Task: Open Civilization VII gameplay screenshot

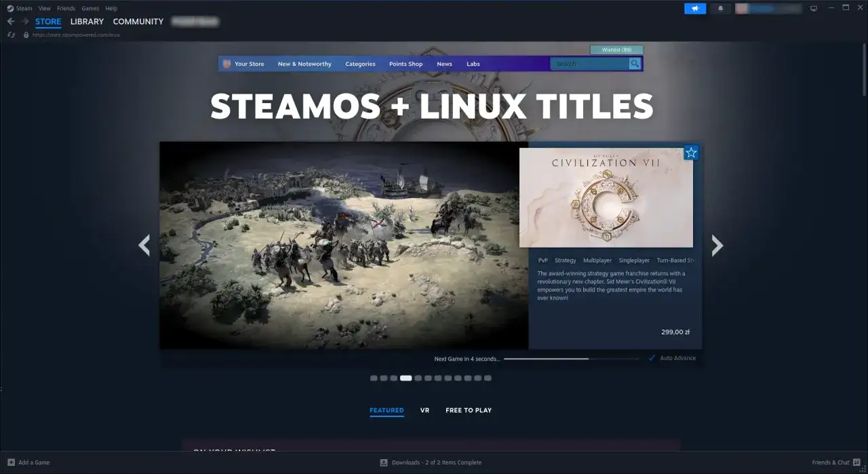Action: [x=344, y=245]
